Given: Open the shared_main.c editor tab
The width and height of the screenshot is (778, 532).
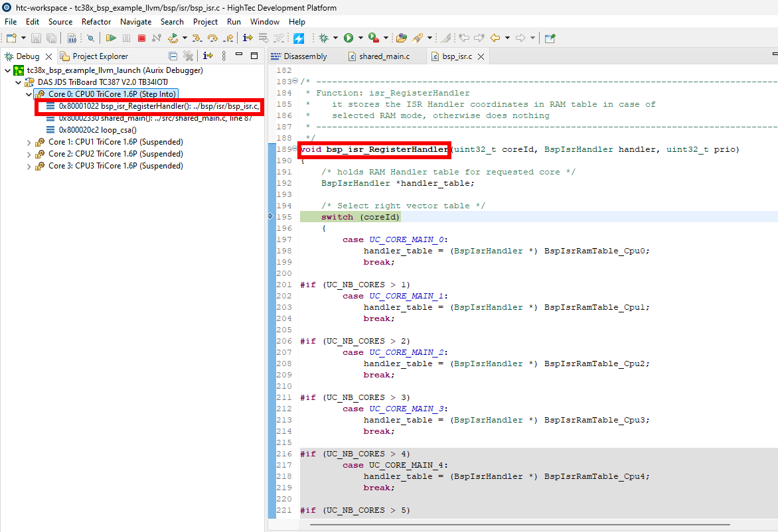Looking at the screenshot, I should tap(384, 56).
